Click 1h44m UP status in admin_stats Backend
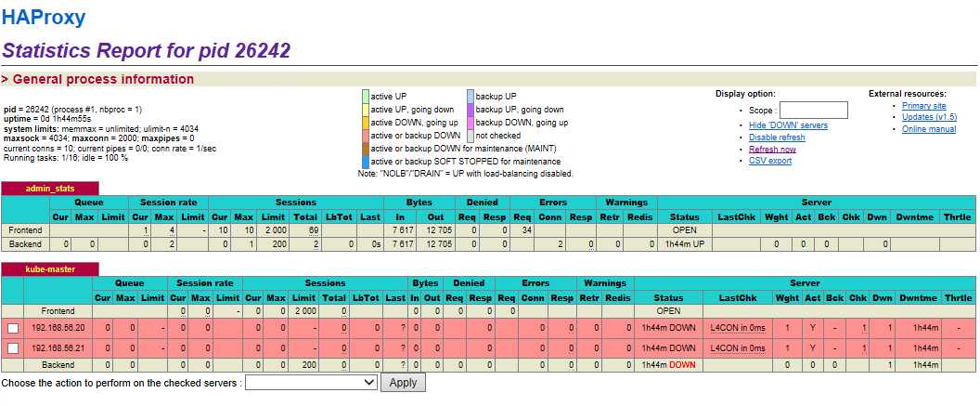The image size is (980, 406). 684,244
